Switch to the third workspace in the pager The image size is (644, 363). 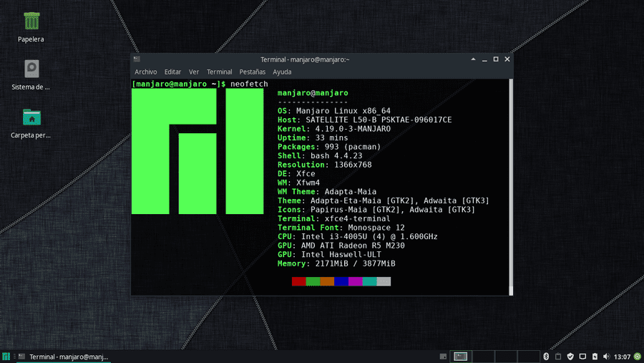coord(506,357)
